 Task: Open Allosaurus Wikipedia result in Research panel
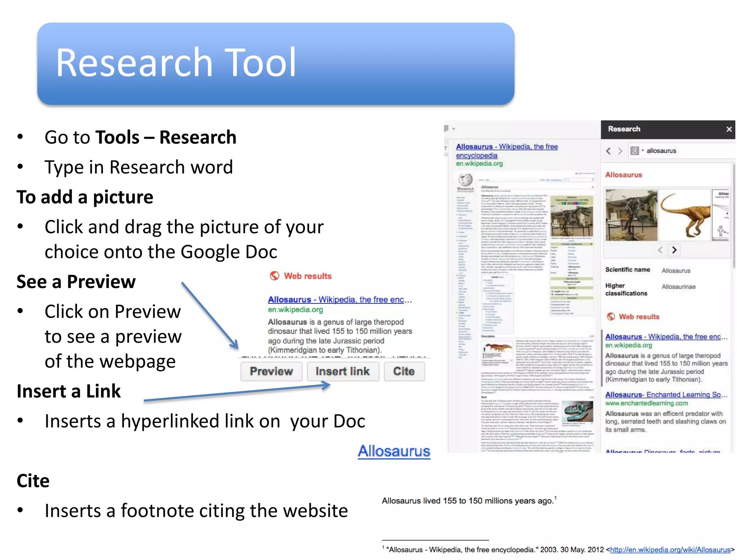pyautogui.click(x=666, y=337)
